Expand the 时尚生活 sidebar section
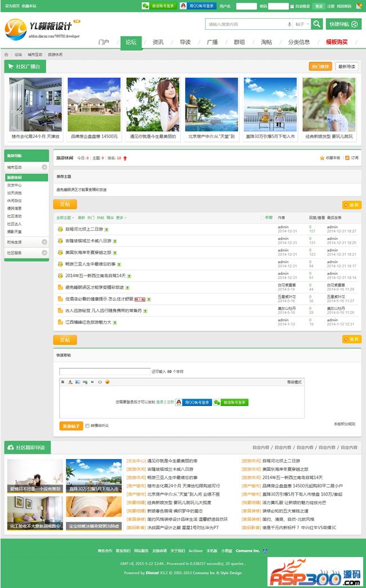The image size is (366, 588). pyautogui.click(x=44, y=242)
